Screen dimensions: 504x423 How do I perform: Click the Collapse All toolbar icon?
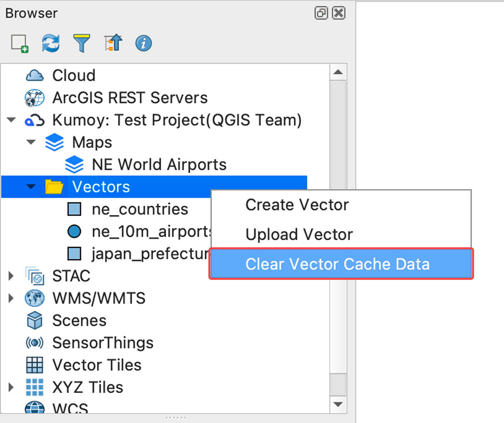point(112,43)
